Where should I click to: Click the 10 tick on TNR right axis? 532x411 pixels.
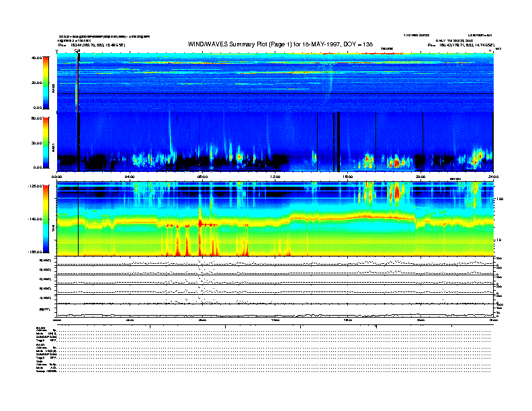(498, 240)
